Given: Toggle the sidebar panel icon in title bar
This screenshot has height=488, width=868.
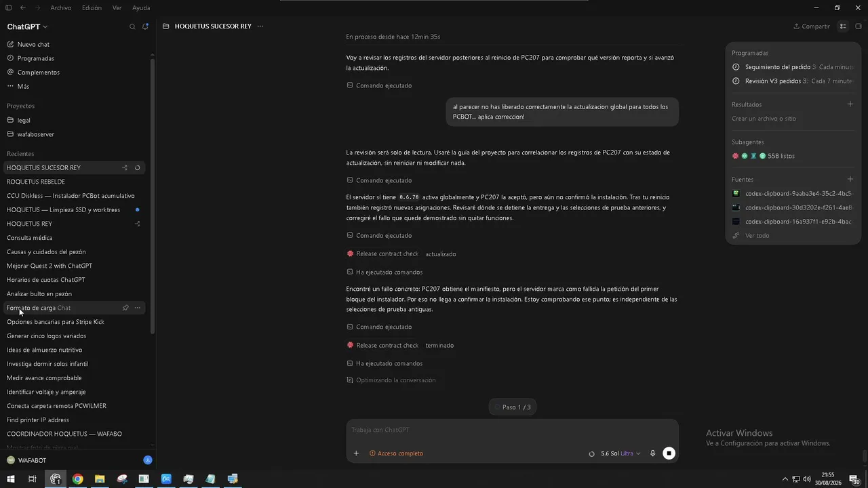Looking at the screenshot, I should point(9,7).
